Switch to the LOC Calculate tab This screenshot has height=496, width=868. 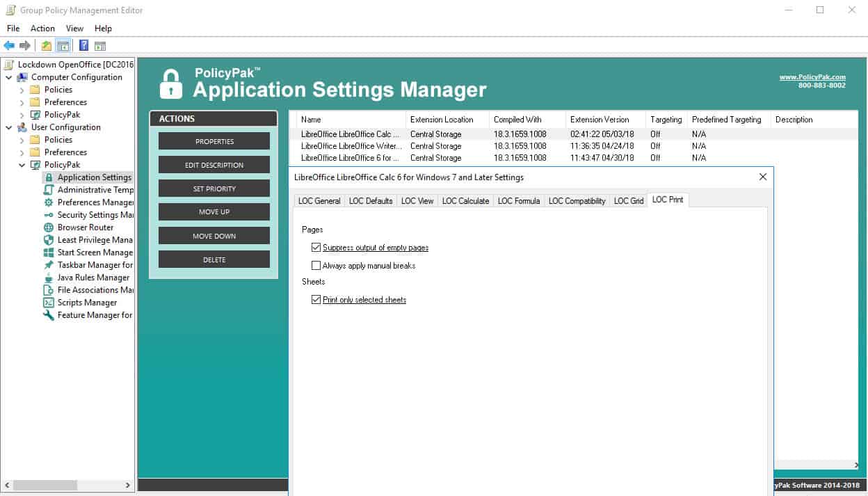coord(465,200)
